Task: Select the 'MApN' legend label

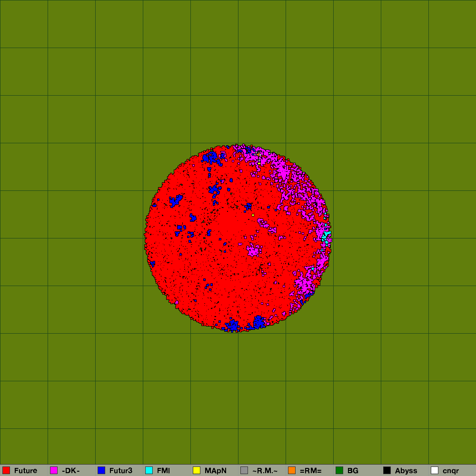Action: [216, 471]
